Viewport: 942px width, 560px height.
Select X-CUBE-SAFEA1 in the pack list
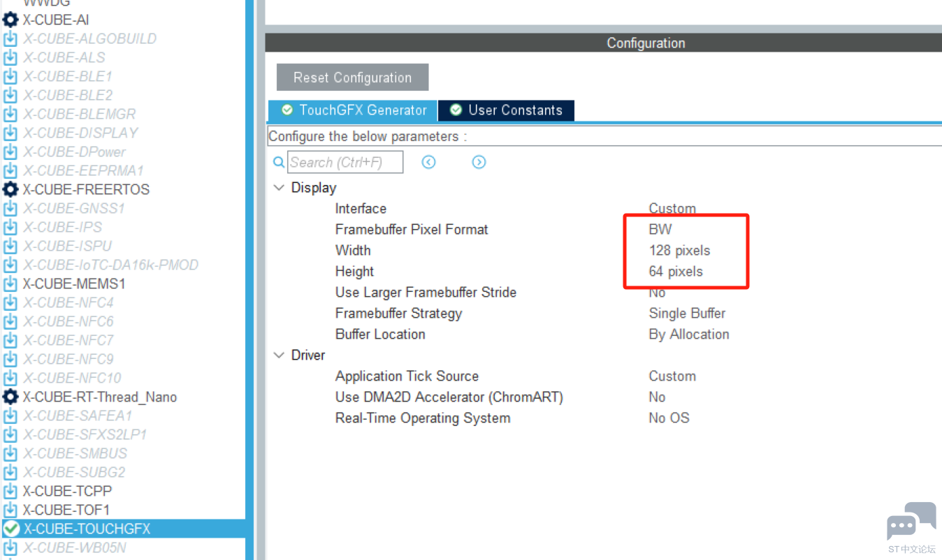pos(78,416)
